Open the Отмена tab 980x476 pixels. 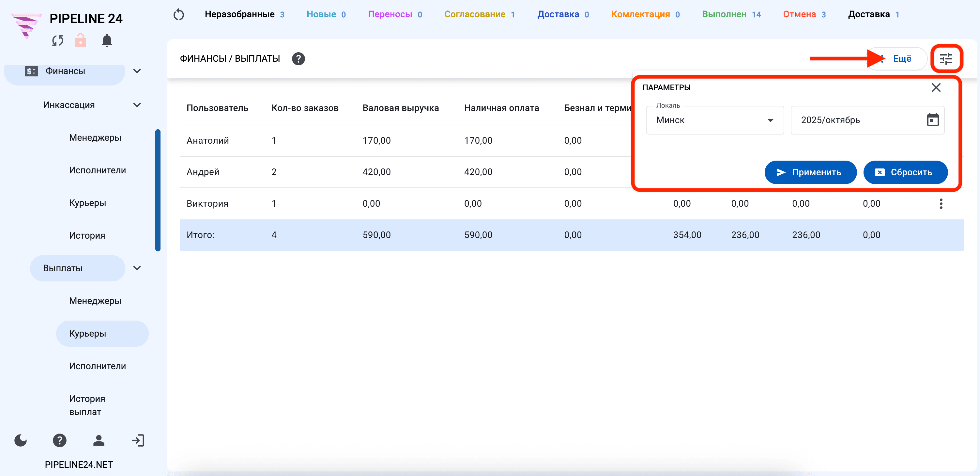click(x=804, y=14)
